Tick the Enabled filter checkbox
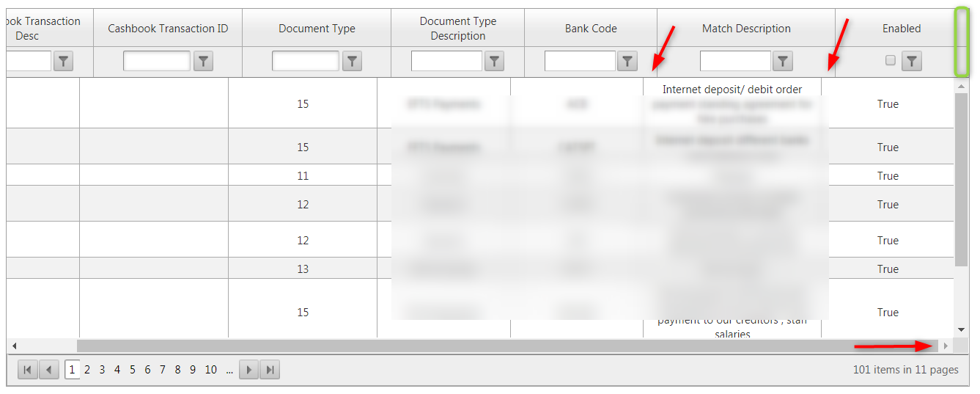The image size is (980, 394). [x=891, y=60]
